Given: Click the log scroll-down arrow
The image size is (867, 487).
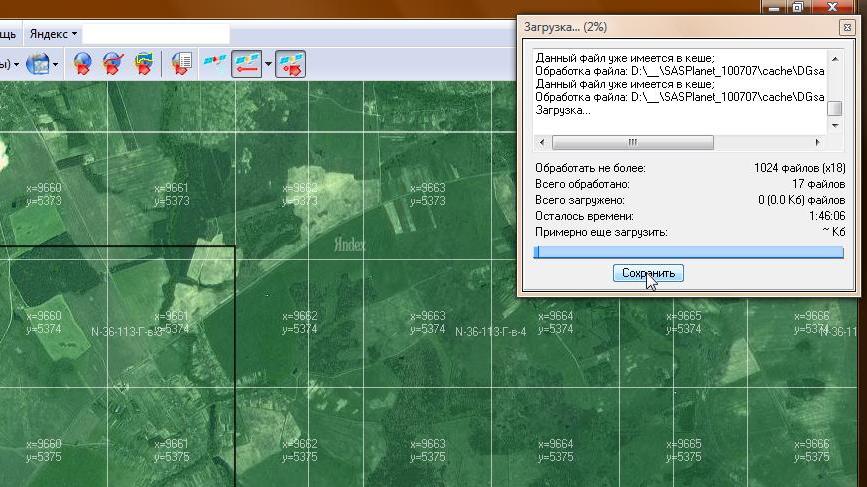Looking at the screenshot, I should (835, 127).
